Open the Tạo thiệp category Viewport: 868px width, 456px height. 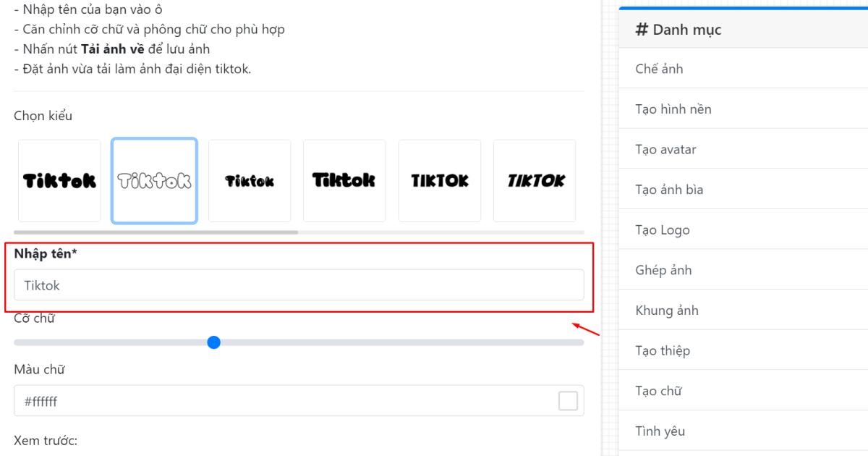tap(663, 351)
